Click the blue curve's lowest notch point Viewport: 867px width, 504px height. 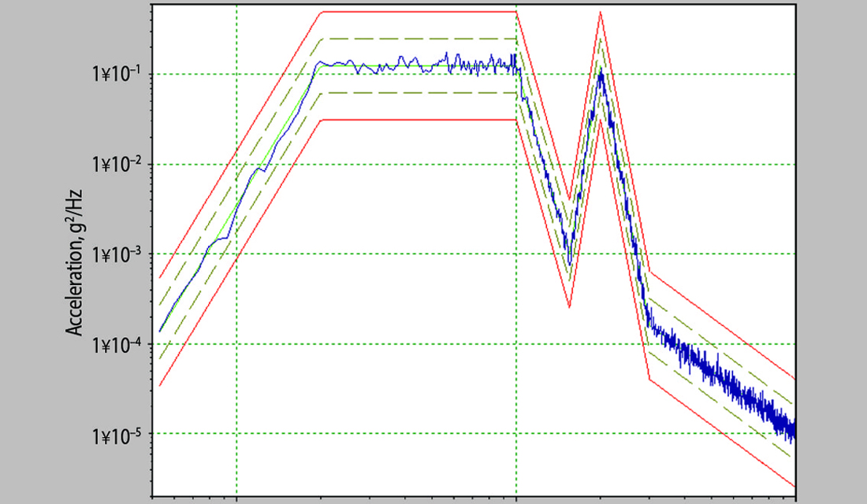pos(569,264)
